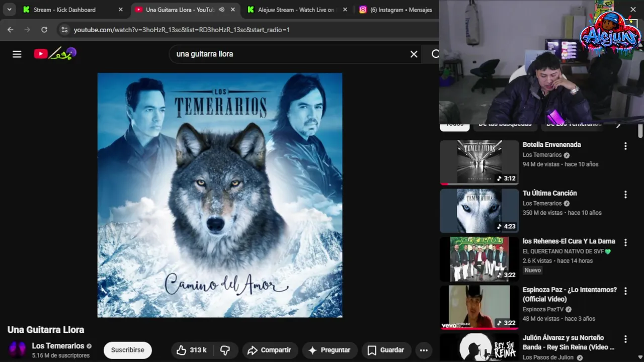Reload the page with refresh icon
The height and width of the screenshot is (362, 644).
44,30
